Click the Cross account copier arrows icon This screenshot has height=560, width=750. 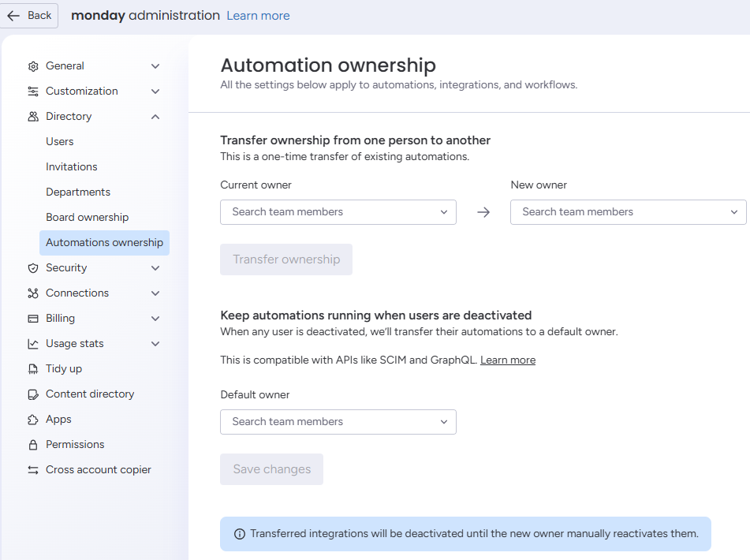[33, 470]
